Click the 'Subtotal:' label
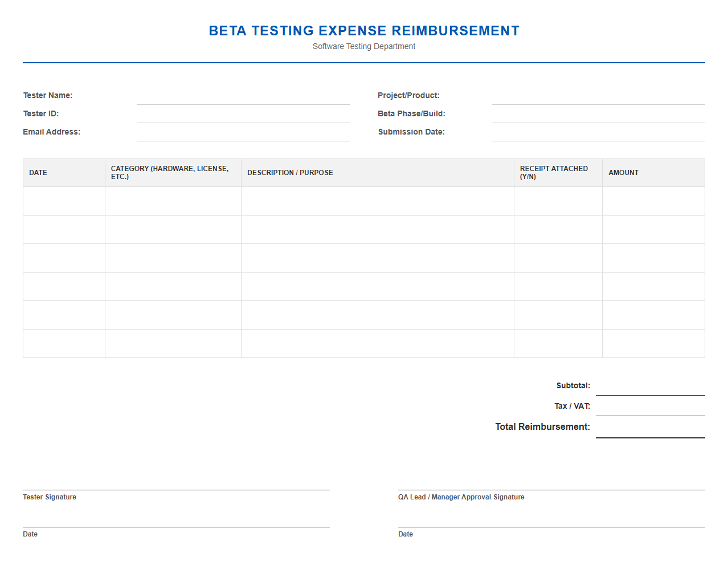728x561 pixels. pyautogui.click(x=573, y=386)
